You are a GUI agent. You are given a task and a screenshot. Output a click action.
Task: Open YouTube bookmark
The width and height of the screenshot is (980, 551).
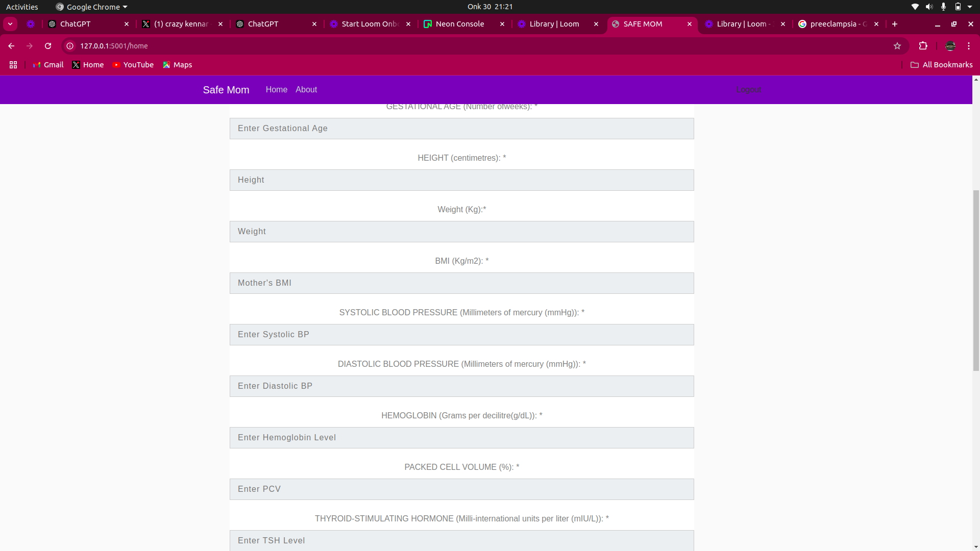(x=133, y=65)
